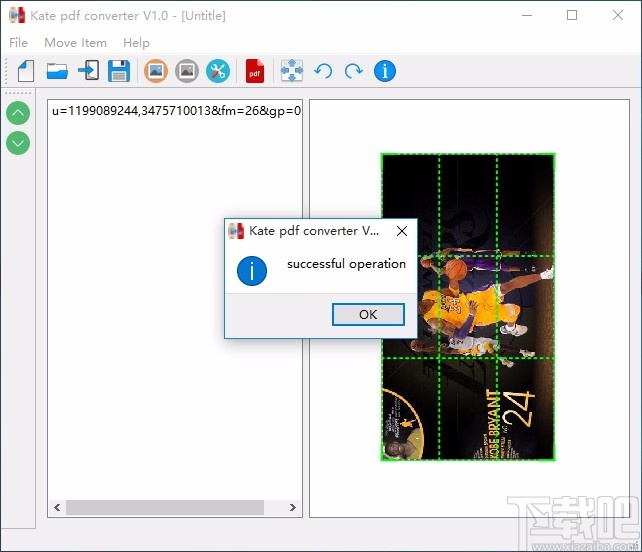This screenshot has width=642, height=552.
Task: Click the red pdf convert icon
Action: click(x=255, y=71)
